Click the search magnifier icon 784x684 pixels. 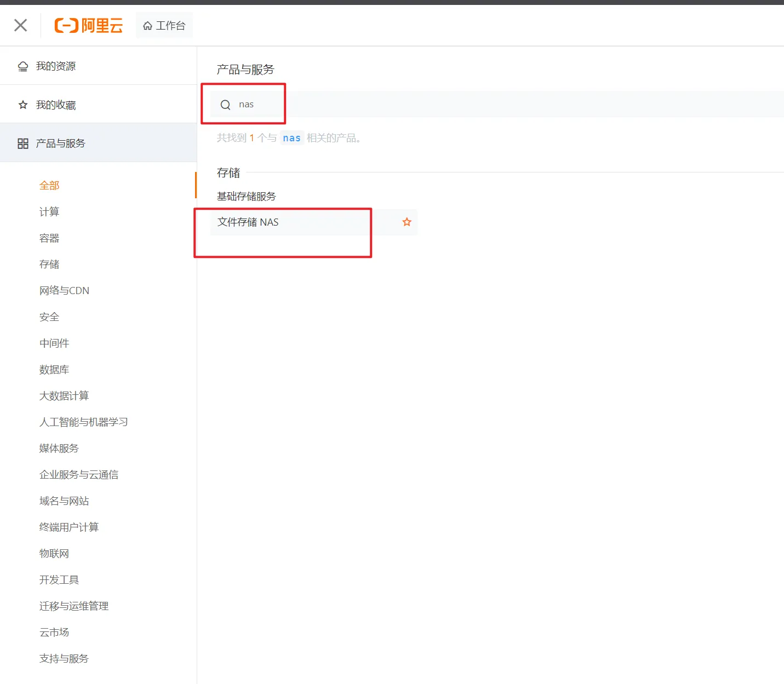pos(225,105)
